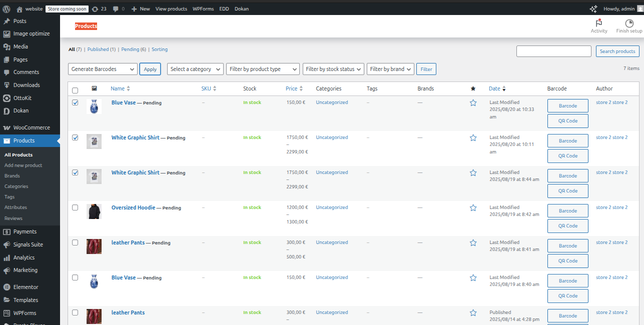The height and width of the screenshot is (325, 644).
Task: Expand the Select a category dropdown
Action: pyautogui.click(x=195, y=69)
